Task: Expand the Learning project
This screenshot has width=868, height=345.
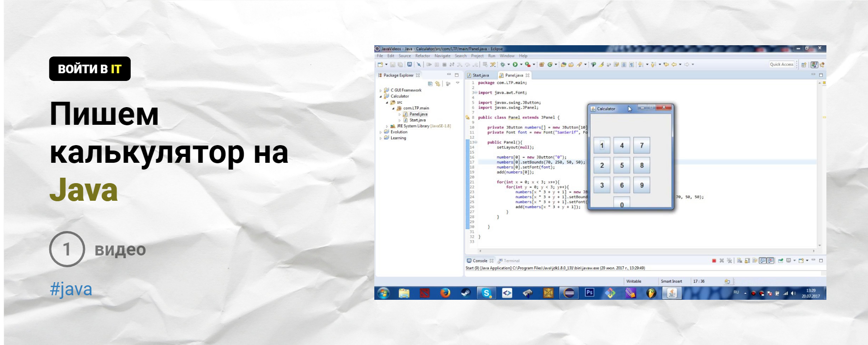Action: [381, 138]
